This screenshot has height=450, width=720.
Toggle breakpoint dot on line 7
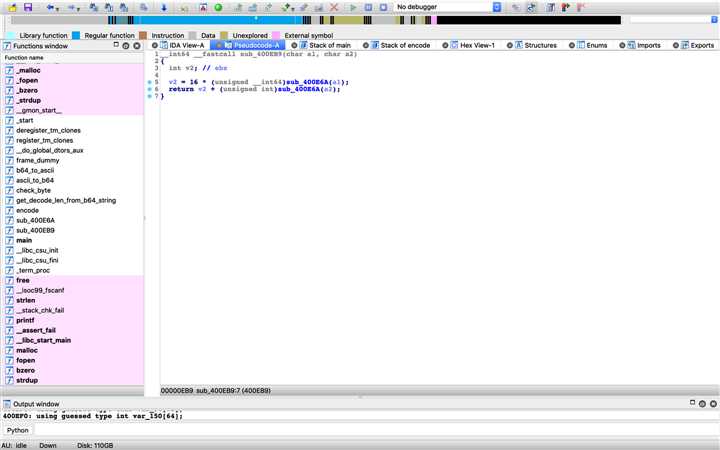[x=149, y=96]
